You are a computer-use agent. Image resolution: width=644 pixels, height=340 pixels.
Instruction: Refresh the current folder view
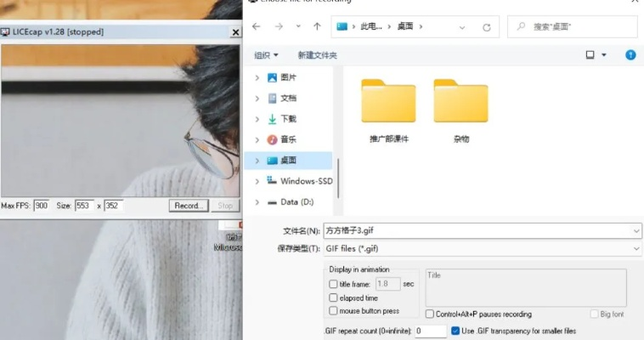(x=486, y=27)
